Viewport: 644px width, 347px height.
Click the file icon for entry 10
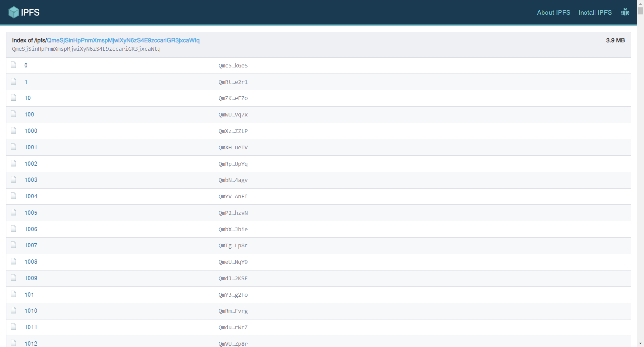coord(13,97)
